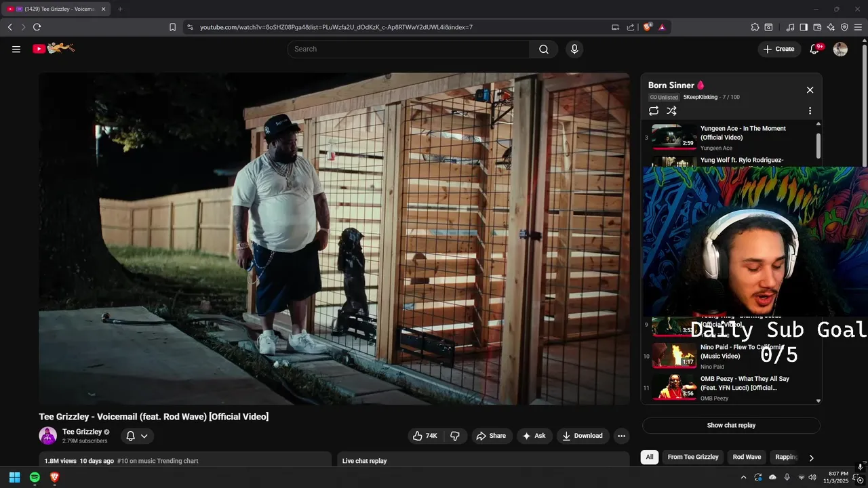
Task: Like the Voicemail video
Action: tap(425, 436)
